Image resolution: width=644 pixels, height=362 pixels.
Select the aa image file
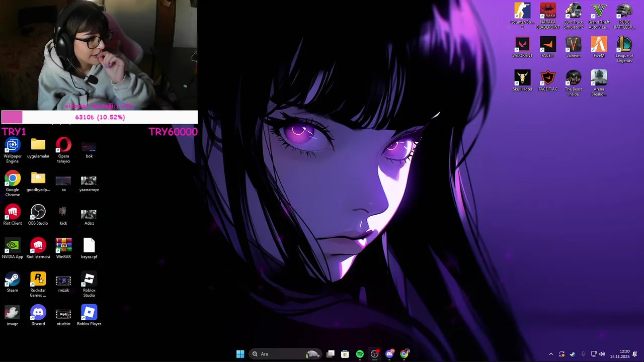[x=63, y=183]
